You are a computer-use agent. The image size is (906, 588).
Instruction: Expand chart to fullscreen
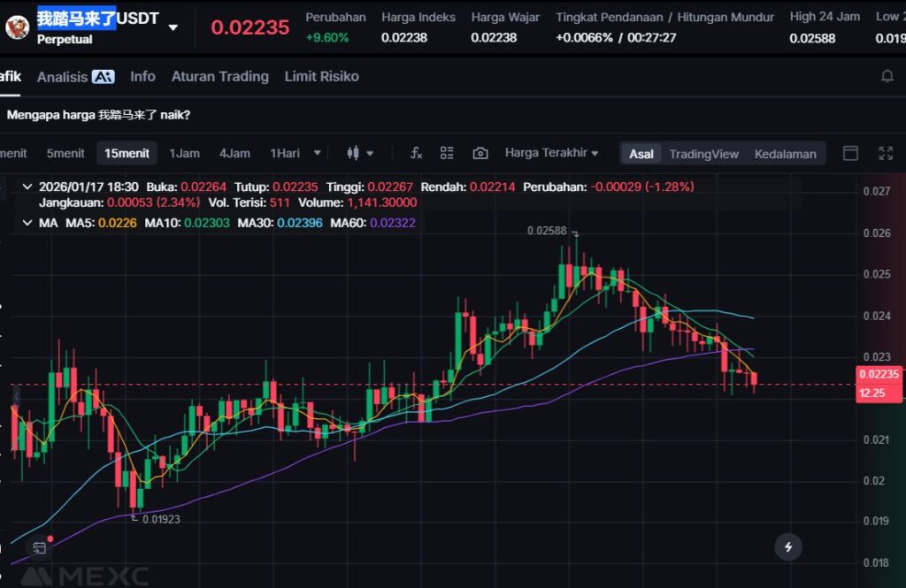click(x=885, y=153)
